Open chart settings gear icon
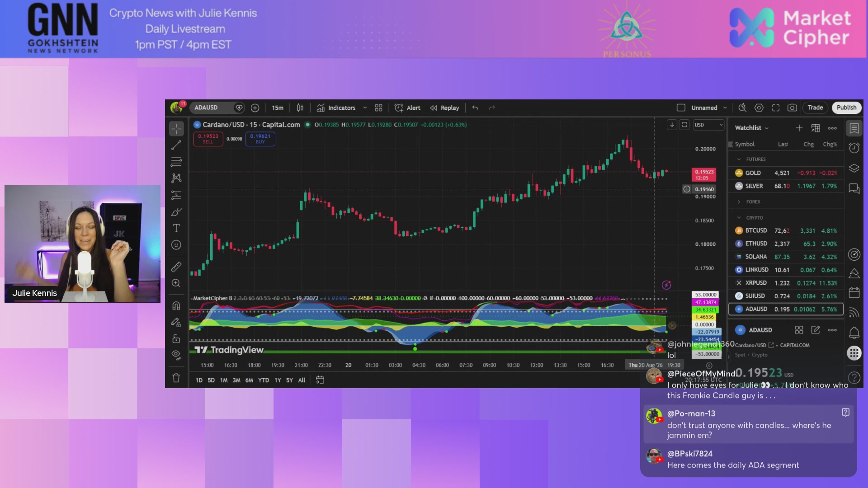 click(759, 108)
